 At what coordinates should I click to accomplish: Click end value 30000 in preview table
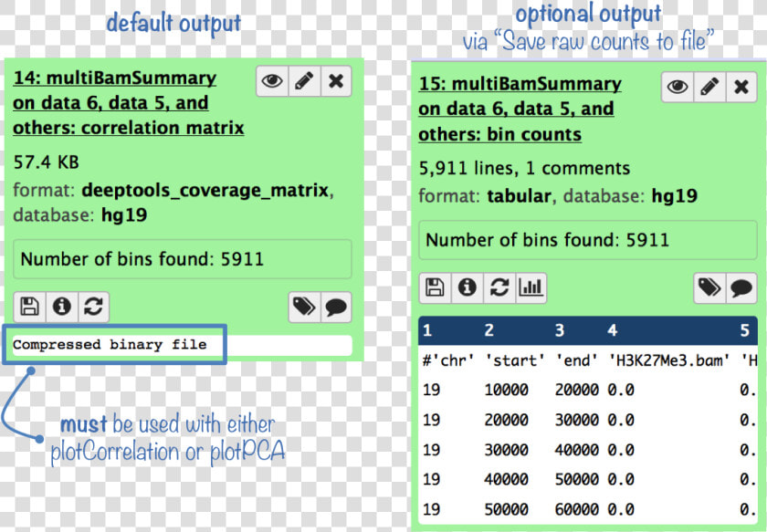click(577, 420)
